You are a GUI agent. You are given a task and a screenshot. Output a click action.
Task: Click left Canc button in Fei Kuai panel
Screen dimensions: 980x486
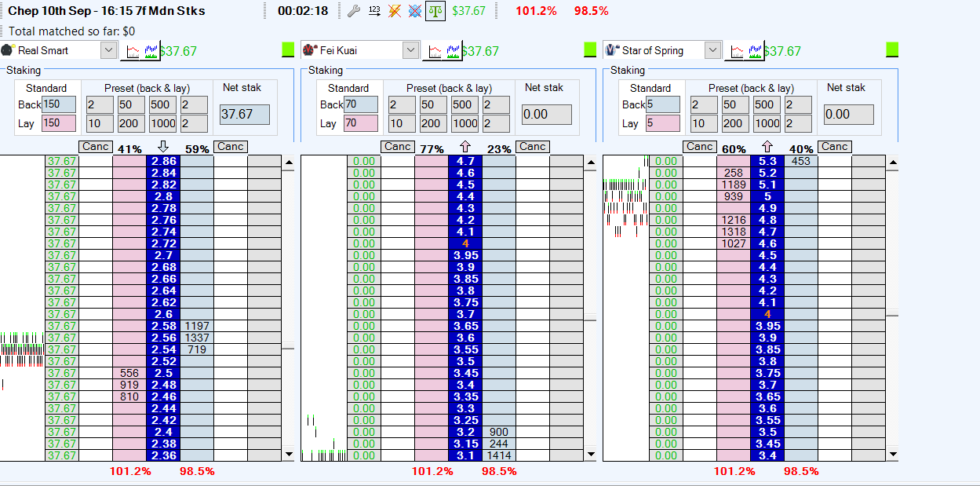[398, 147]
